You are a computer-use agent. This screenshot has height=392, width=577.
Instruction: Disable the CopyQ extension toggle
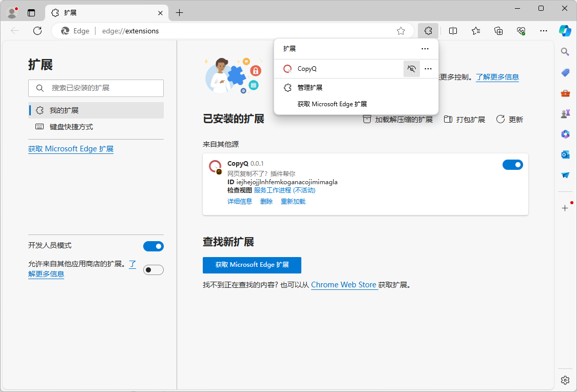[513, 165]
